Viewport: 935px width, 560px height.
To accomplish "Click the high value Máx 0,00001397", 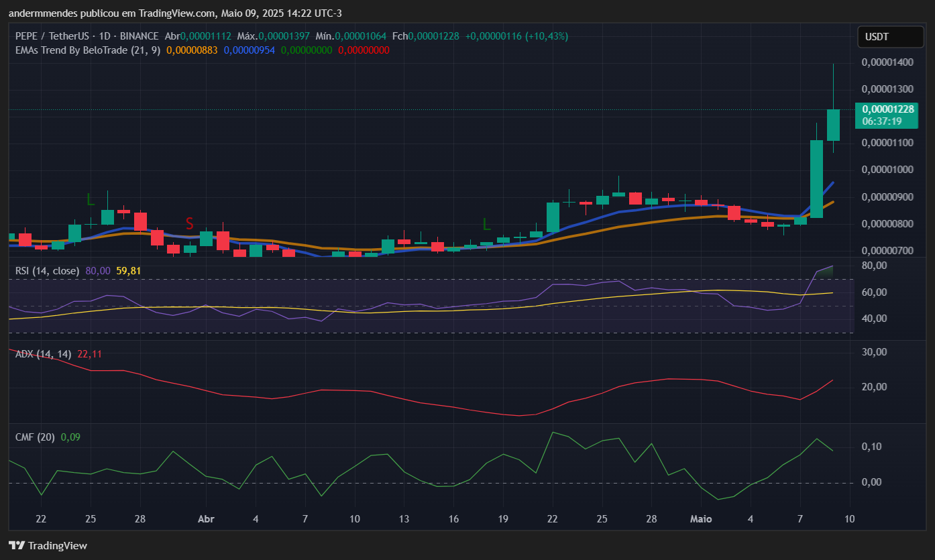I will [274, 36].
